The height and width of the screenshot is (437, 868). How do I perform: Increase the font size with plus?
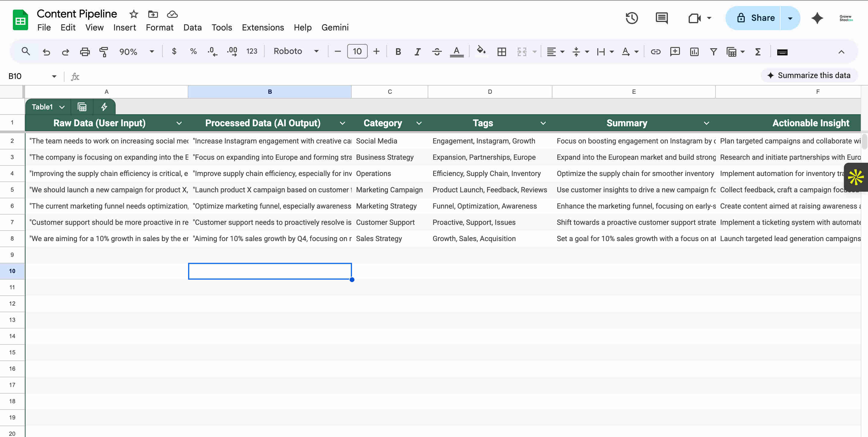(x=376, y=51)
